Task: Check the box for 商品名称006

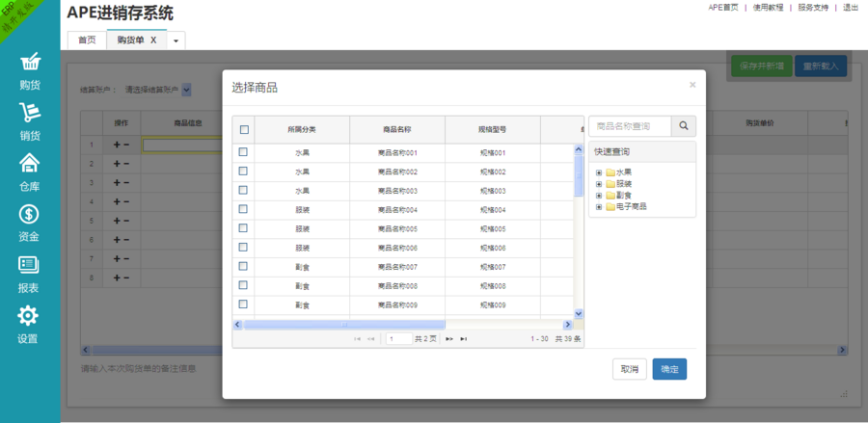Action: [x=243, y=248]
